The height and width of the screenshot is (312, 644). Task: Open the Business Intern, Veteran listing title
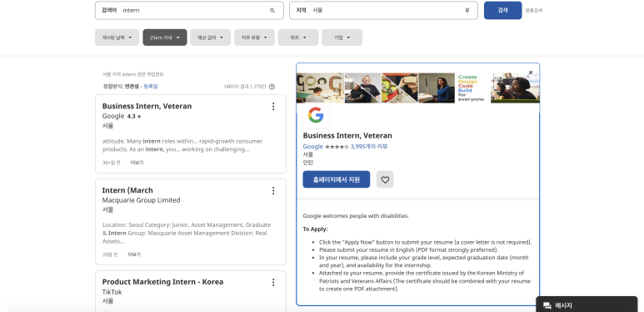pyautogui.click(x=147, y=106)
